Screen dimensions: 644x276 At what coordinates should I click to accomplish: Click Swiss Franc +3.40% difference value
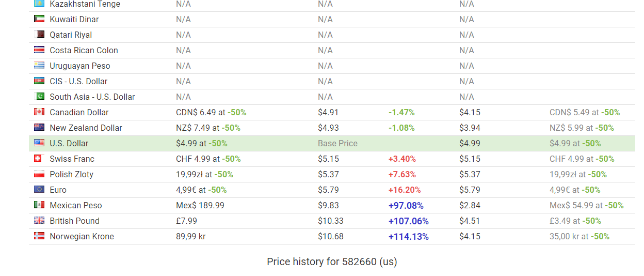pyautogui.click(x=402, y=159)
